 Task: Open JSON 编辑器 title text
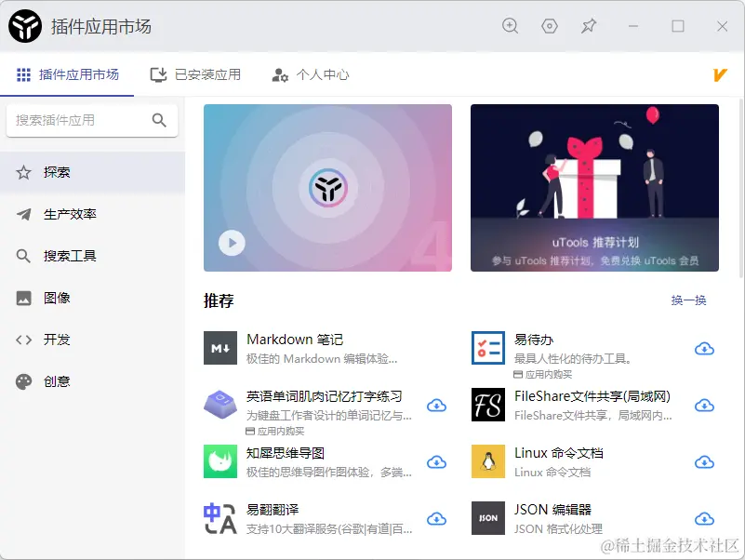552,510
